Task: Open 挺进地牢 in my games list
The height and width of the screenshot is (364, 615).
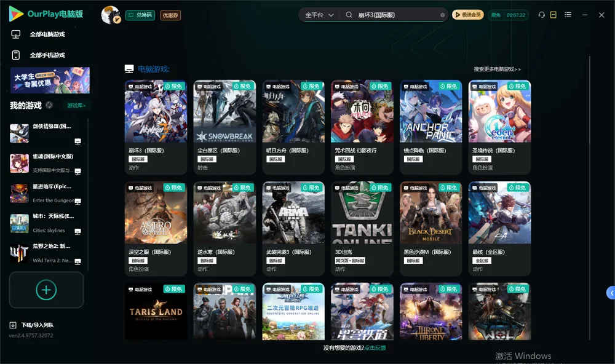Action: tap(46, 193)
